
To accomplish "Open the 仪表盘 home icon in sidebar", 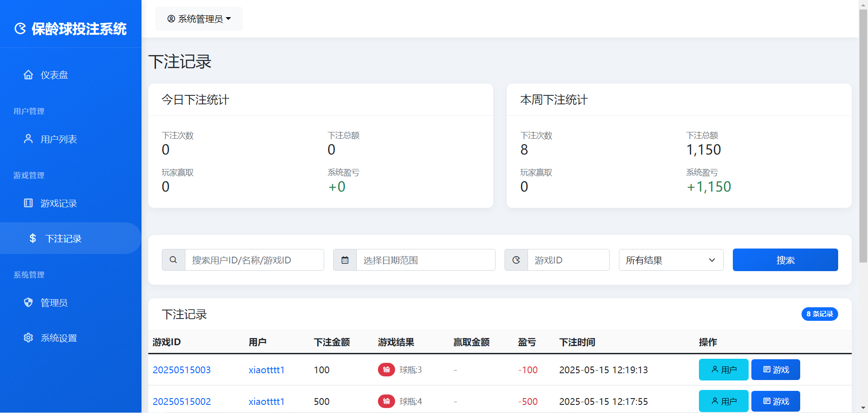I will click(x=28, y=75).
